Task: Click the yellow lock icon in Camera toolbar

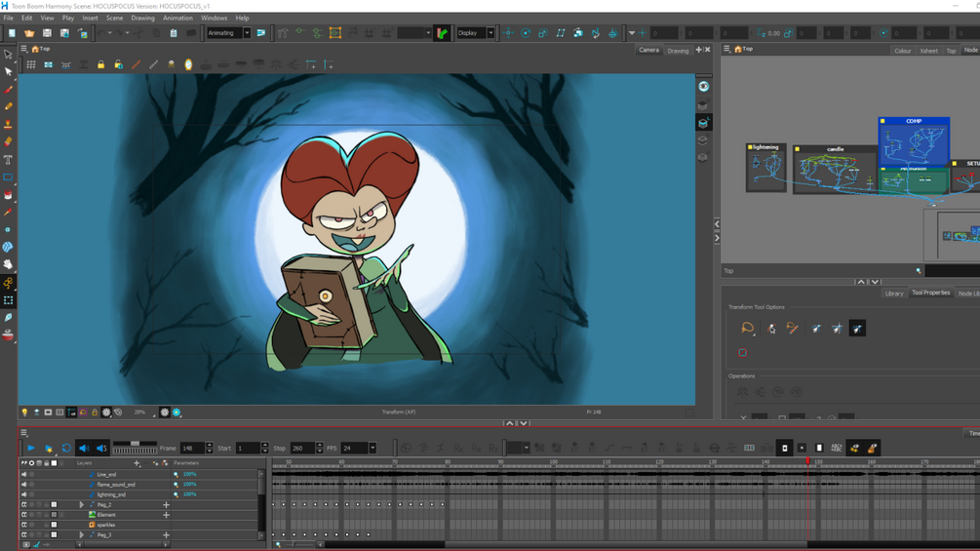Action: click(x=100, y=64)
